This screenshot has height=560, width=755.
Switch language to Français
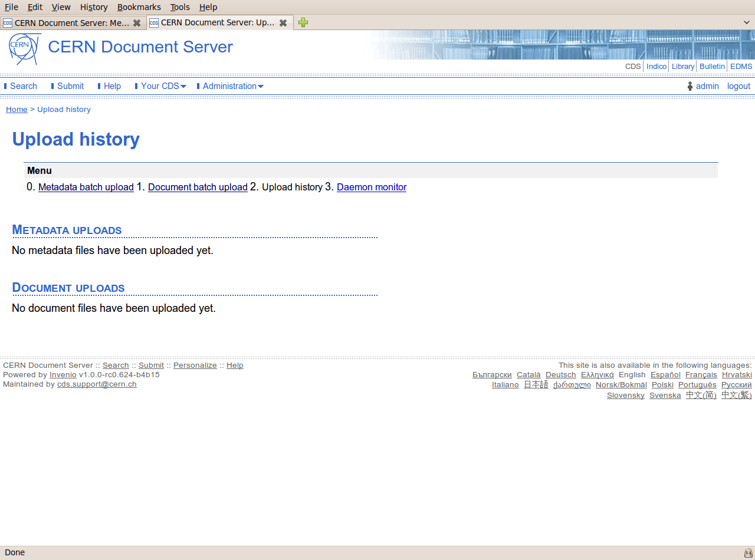point(701,375)
